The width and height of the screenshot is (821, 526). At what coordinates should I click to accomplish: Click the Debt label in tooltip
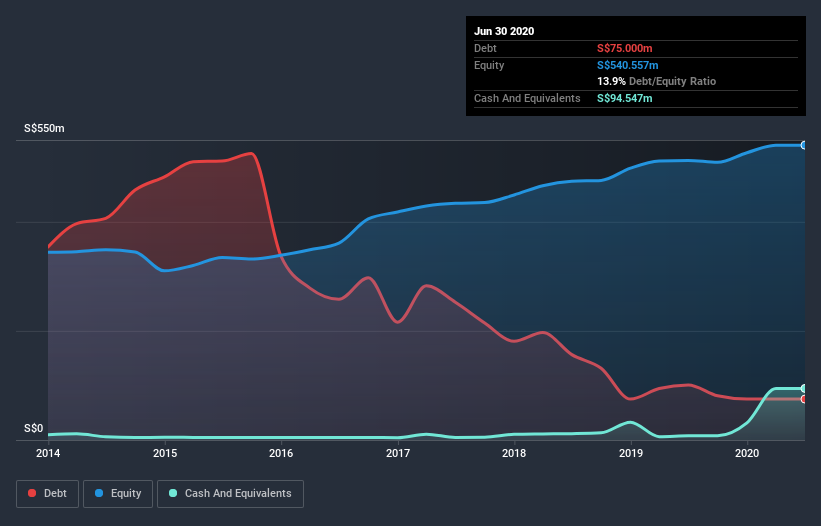pos(485,48)
